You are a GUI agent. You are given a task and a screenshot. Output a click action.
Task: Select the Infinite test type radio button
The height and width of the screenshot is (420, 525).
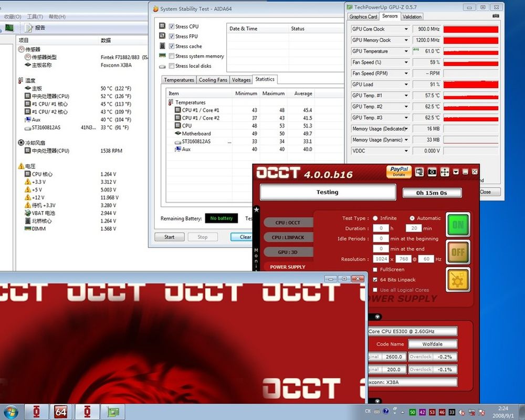[375, 218]
